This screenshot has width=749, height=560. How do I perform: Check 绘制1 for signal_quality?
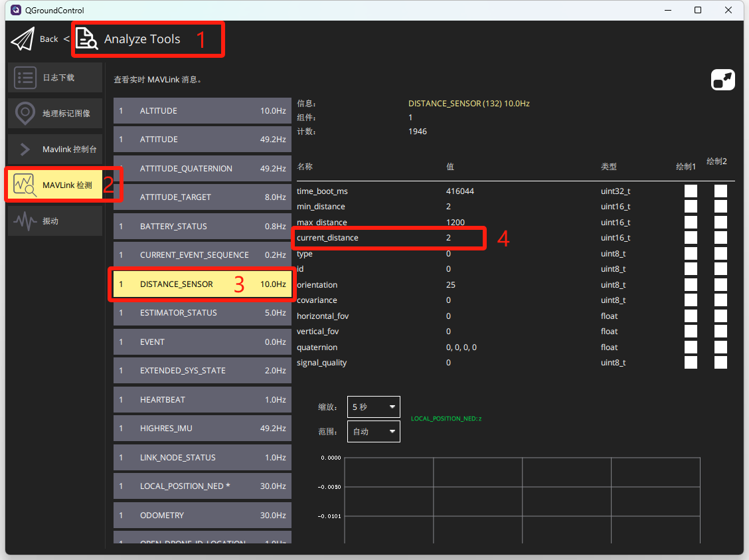(x=691, y=363)
